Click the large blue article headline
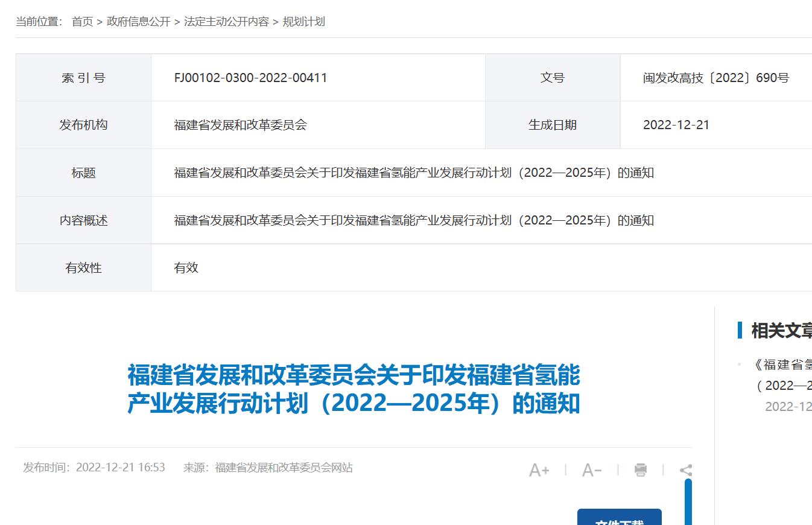Screen dimensions: 812x525 coord(354,389)
